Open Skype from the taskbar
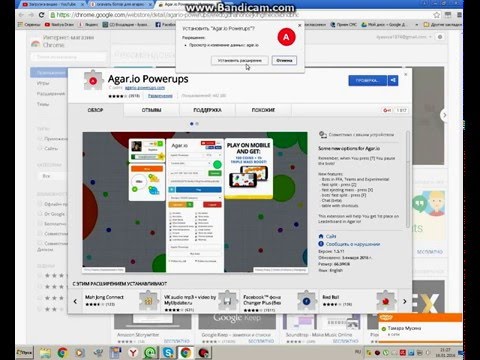480x360 pixels. click(168, 353)
